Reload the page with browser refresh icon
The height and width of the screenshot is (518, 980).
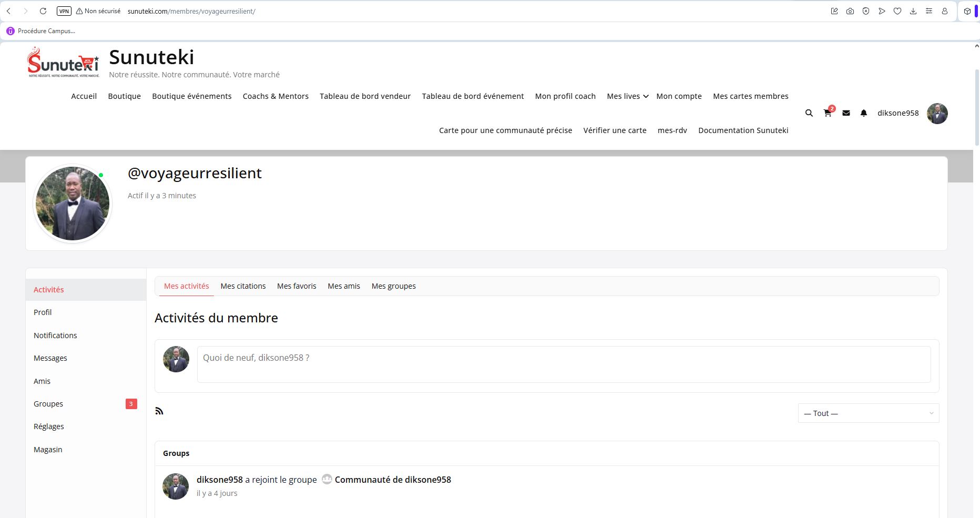click(43, 11)
